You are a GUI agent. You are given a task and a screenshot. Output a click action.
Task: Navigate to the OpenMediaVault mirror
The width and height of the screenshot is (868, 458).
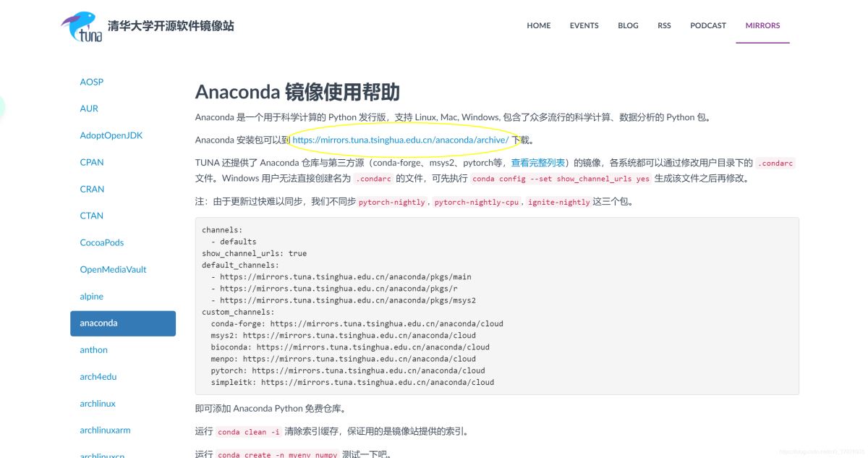(x=113, y=269)
